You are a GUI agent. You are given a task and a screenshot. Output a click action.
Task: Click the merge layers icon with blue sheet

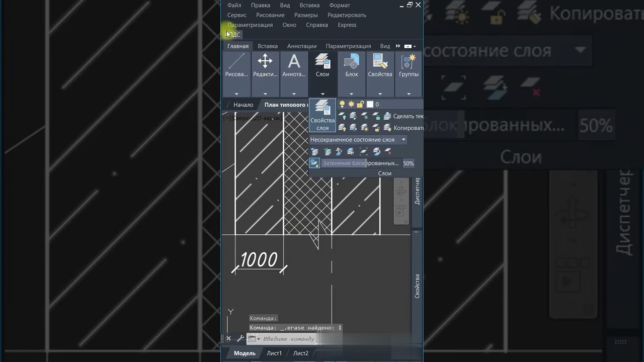pos(376,151)
